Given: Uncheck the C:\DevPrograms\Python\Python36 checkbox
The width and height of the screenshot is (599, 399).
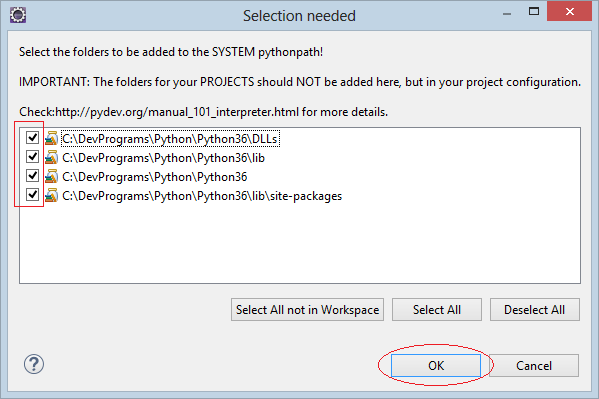Looking at the screenshot, I should [x=32, y=176].
